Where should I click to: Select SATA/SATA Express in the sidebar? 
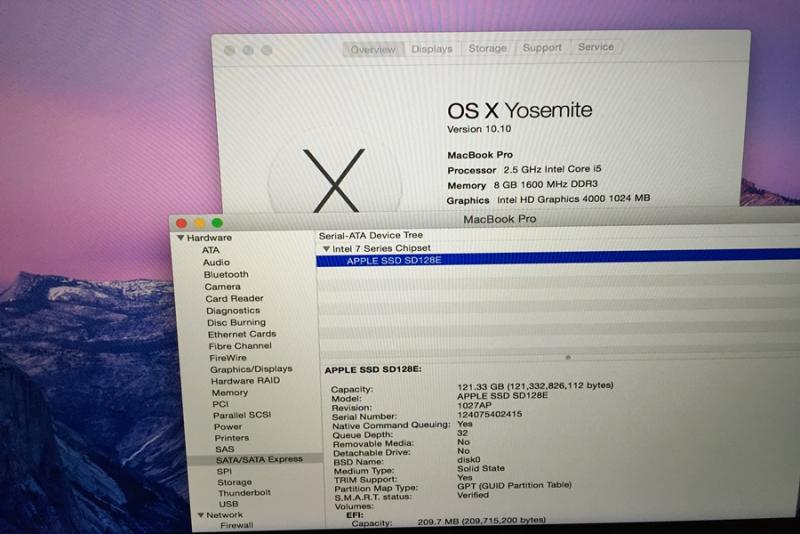pos(259,460)
